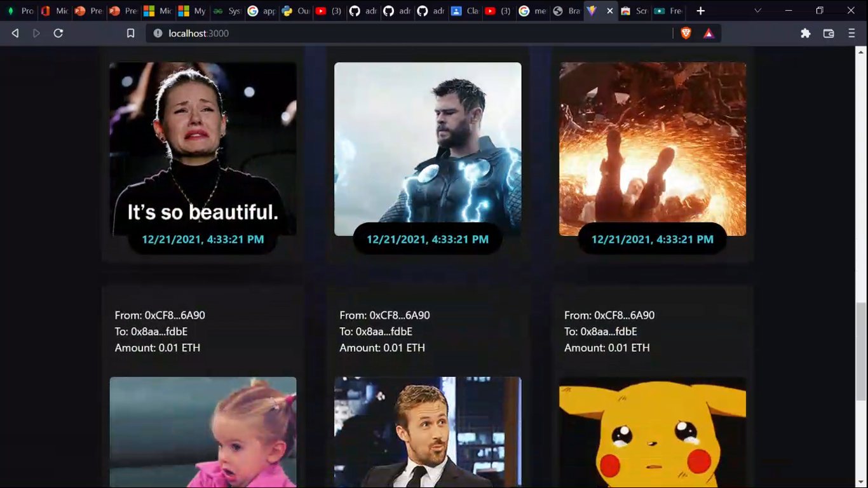Click the browser forward arrow
868x488 pixels.
coord(36,33)
